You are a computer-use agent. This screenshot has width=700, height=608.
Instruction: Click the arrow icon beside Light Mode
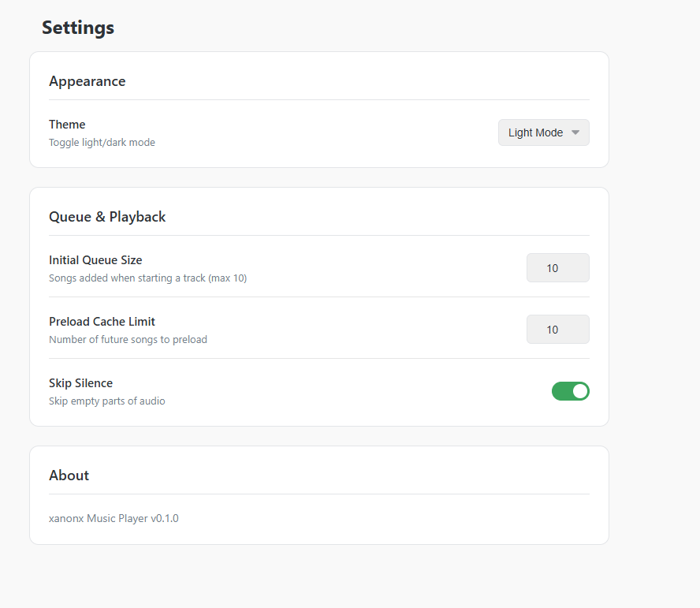point(575,132)
